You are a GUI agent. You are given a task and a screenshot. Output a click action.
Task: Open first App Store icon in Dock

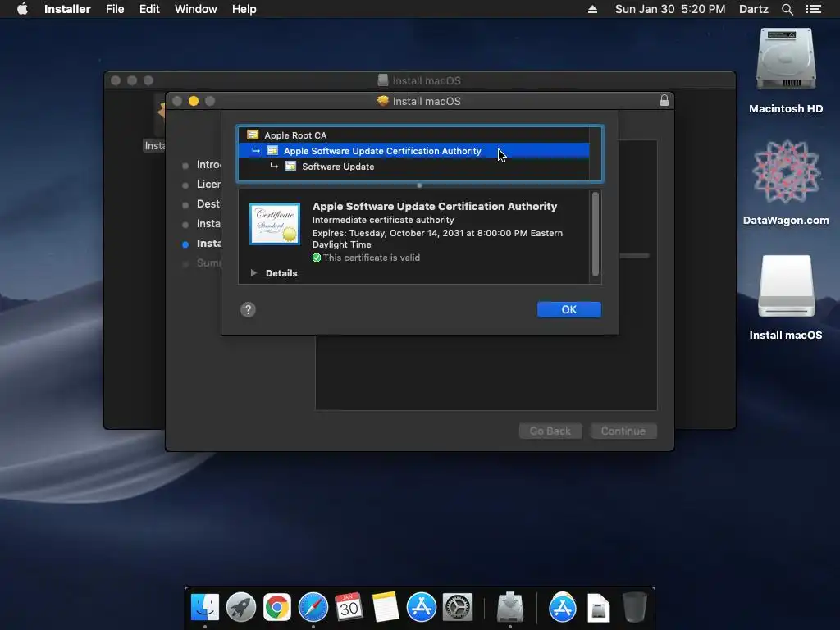[421, 608]
